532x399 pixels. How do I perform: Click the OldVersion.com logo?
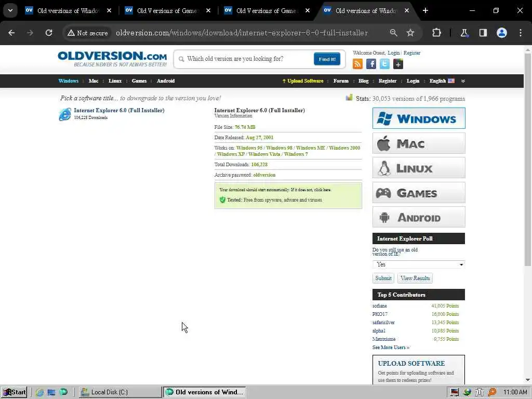pos(112,59)
